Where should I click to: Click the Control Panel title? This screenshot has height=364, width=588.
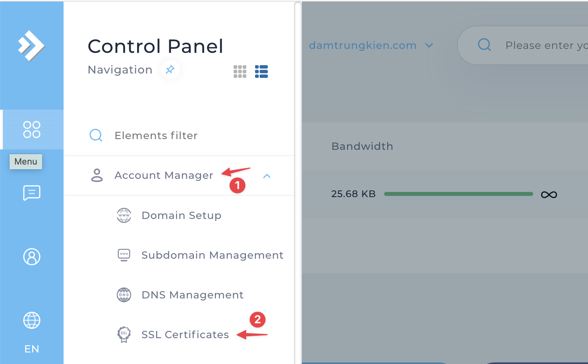(155, 46)
